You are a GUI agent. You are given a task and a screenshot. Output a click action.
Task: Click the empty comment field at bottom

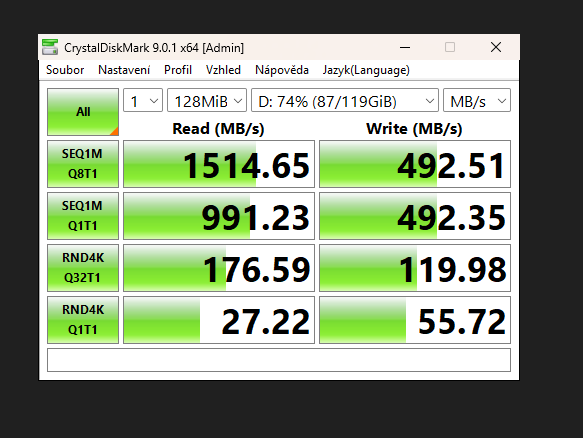(x=279, y=360)
